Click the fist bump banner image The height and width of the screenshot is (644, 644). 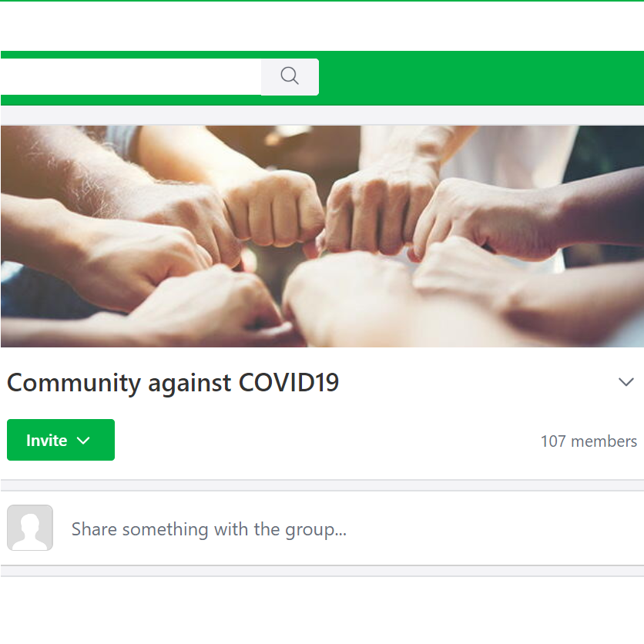[322, 236]
